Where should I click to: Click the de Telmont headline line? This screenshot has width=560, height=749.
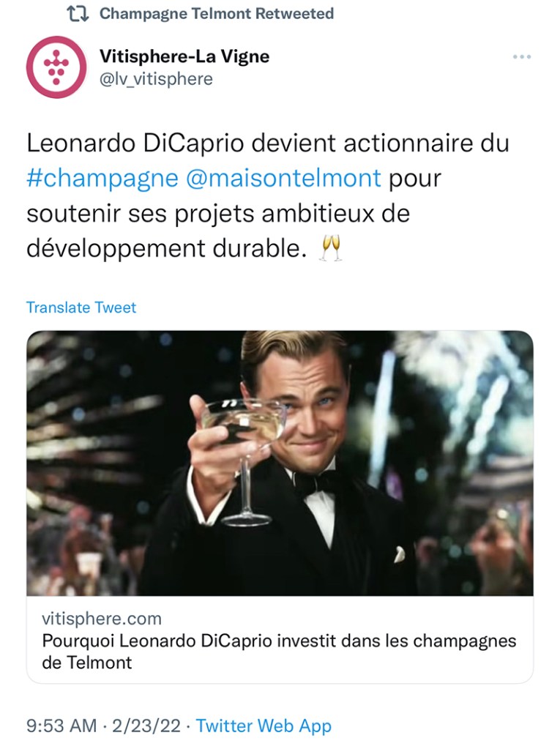[x=87, y=663]
